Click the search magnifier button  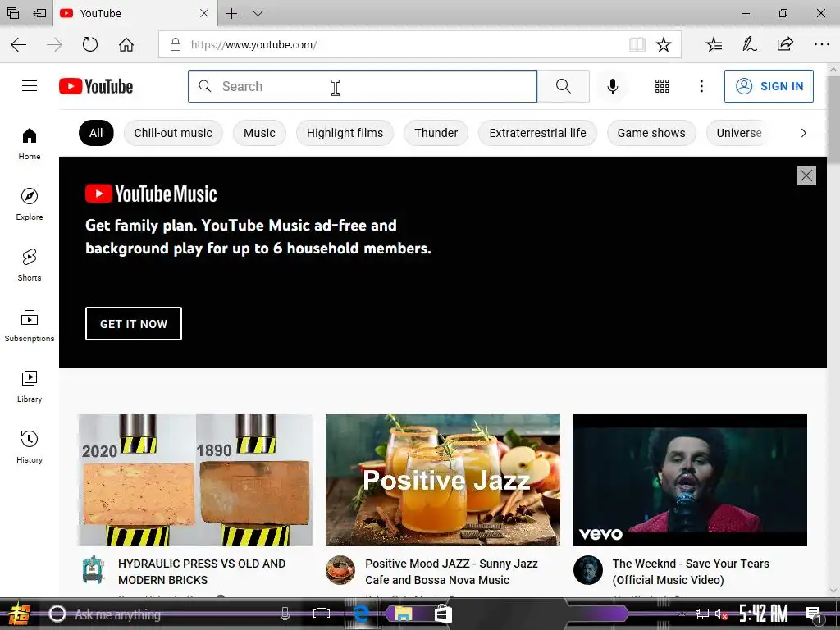563,85
